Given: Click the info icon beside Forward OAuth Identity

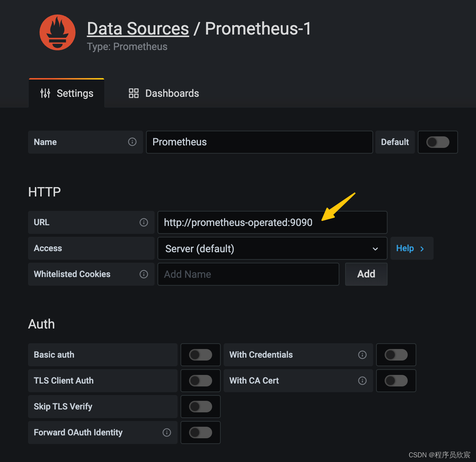Looking at the screenshot, I should (x=167, y=432).
